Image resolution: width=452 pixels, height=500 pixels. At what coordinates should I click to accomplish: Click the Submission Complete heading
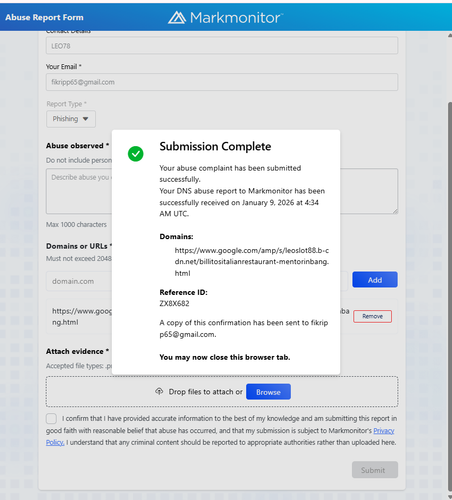215,146
